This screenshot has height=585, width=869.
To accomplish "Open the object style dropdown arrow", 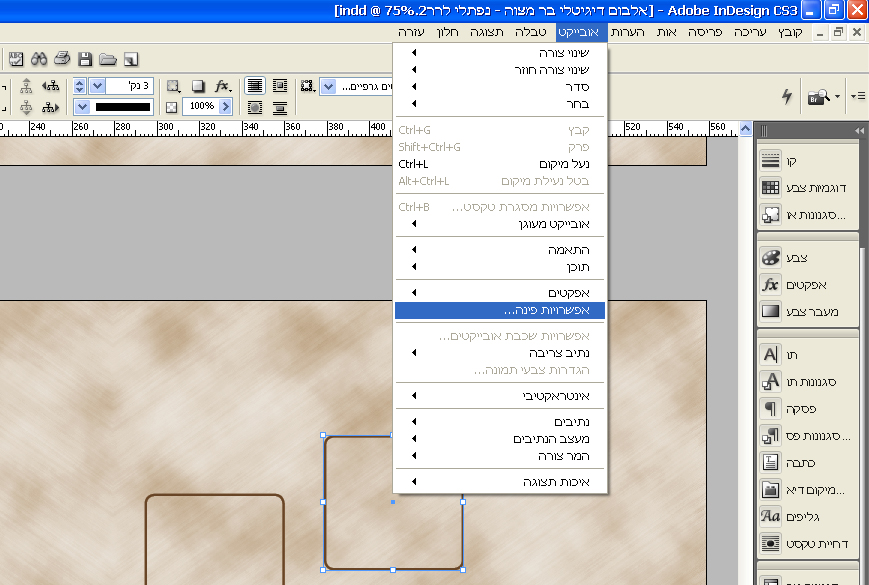I will (x=329, y=87).
